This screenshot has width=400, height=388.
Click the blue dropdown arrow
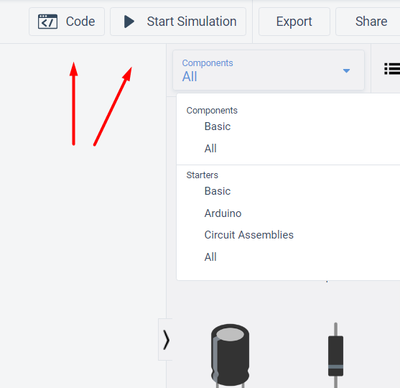point(346,71)
